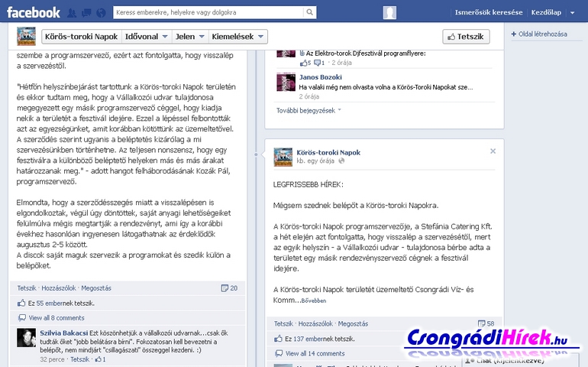The width and height of the screenshot is (588, 367).
Task: Click the public globe icon beside kb. egy órája
Action: pos(341,161)
